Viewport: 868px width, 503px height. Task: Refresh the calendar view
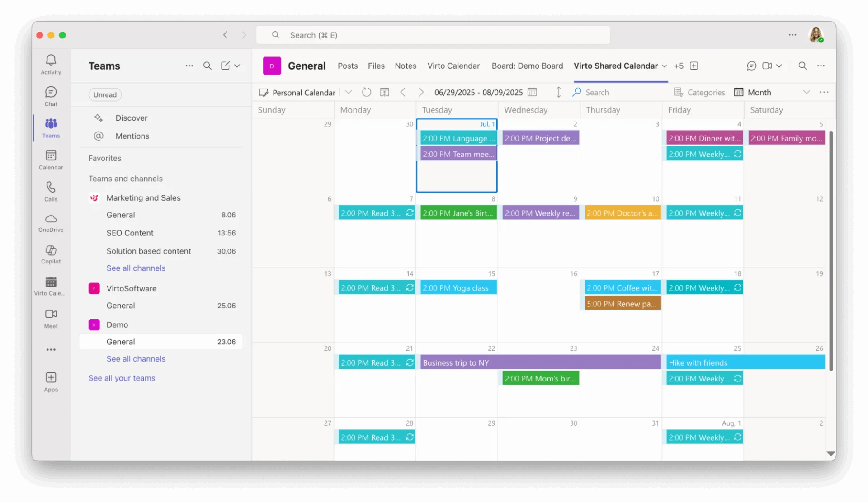(366, 92)
